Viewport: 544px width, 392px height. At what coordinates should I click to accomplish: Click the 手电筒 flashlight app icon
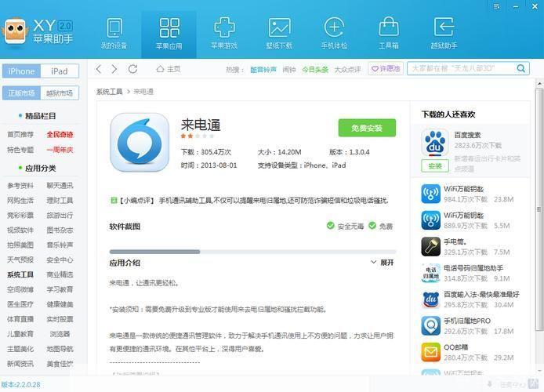[430, 246]
